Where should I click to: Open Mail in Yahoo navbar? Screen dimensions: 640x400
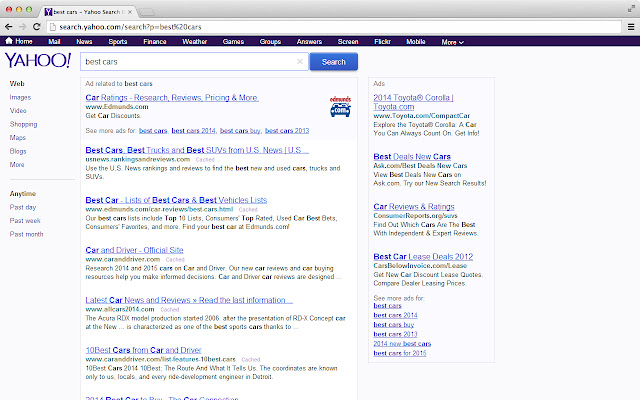(x=54, y=42)
